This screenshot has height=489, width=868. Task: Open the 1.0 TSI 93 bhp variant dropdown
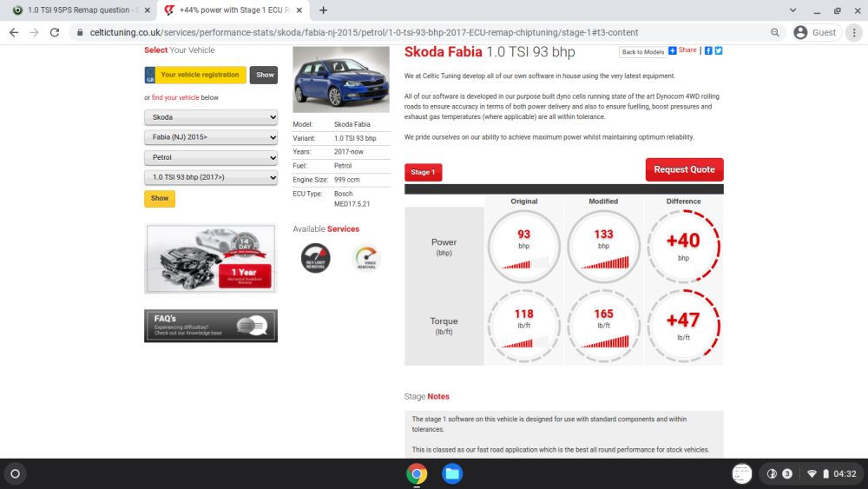211,177
